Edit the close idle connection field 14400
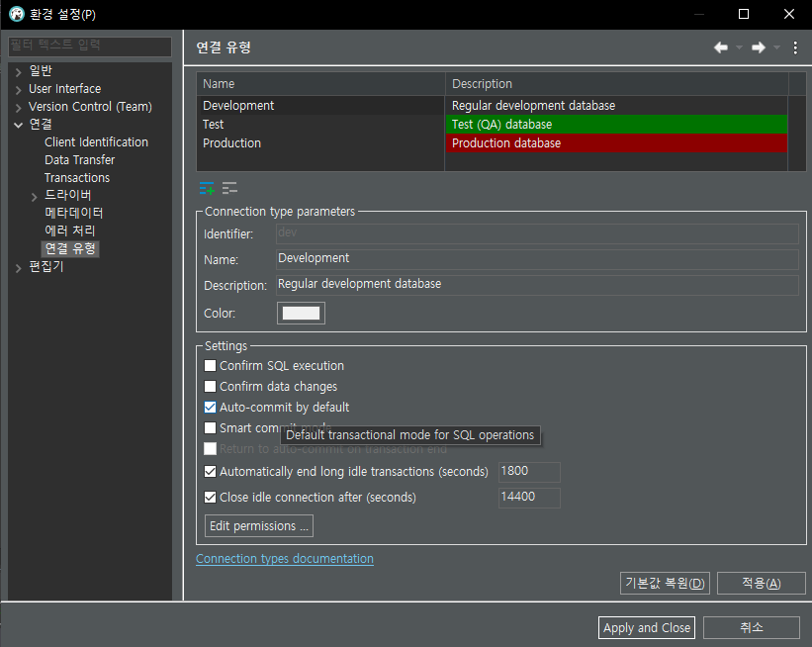 click(x=529, y=498)
